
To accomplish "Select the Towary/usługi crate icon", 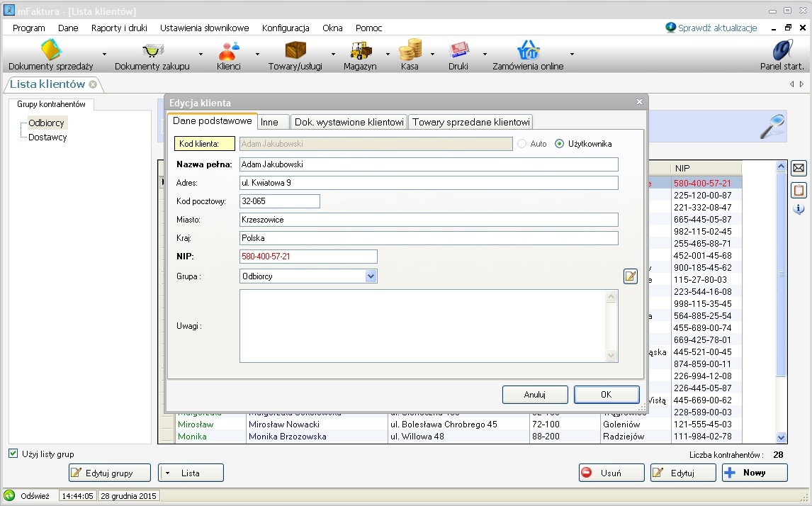I will click(295, 50).
